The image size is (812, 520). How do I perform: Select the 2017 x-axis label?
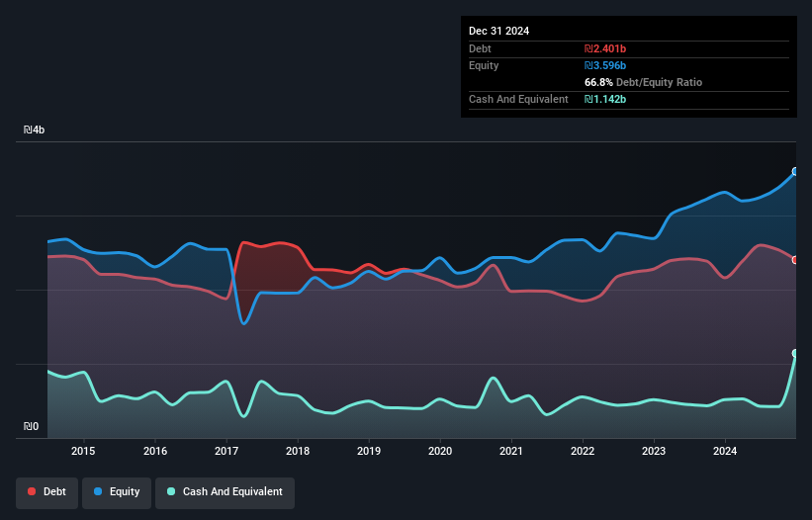coord(226,451)
